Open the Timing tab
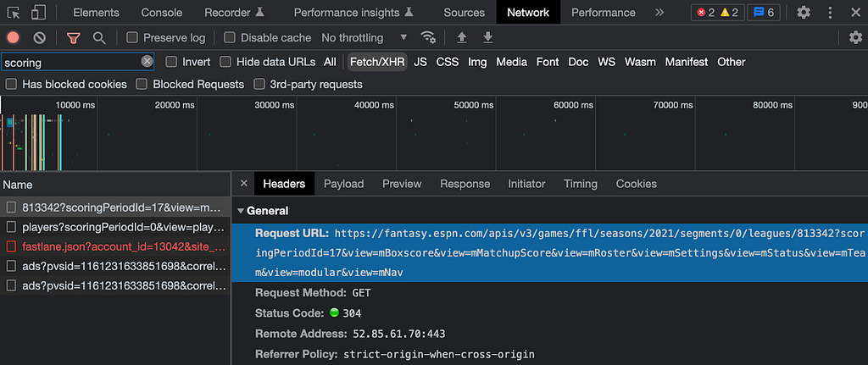 (580, 184)
